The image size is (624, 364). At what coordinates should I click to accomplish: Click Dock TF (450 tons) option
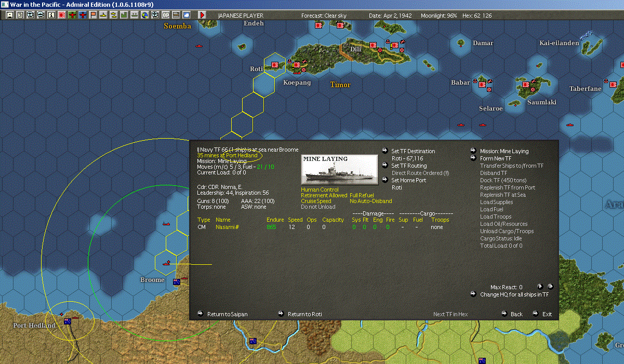[503, 180]
